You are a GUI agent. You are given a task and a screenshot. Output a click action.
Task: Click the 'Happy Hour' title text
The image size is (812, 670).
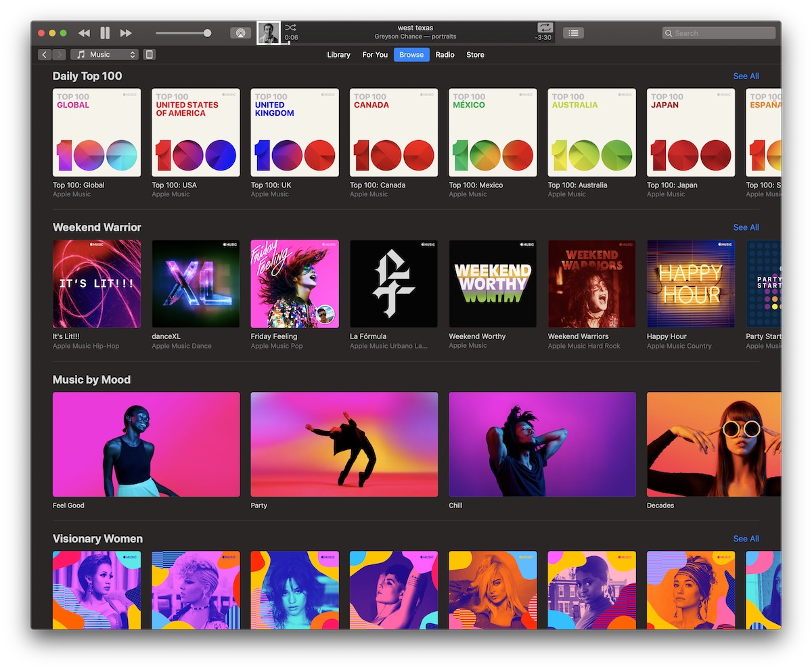coord(667,336)
